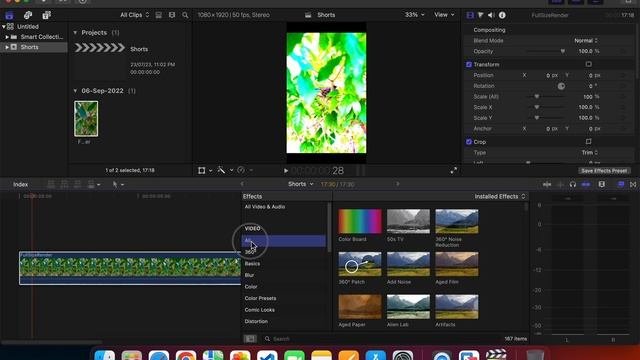This screenshot has width=640, height=360.
Task: Open the timeline Index button
Action: tap(20, 184)
